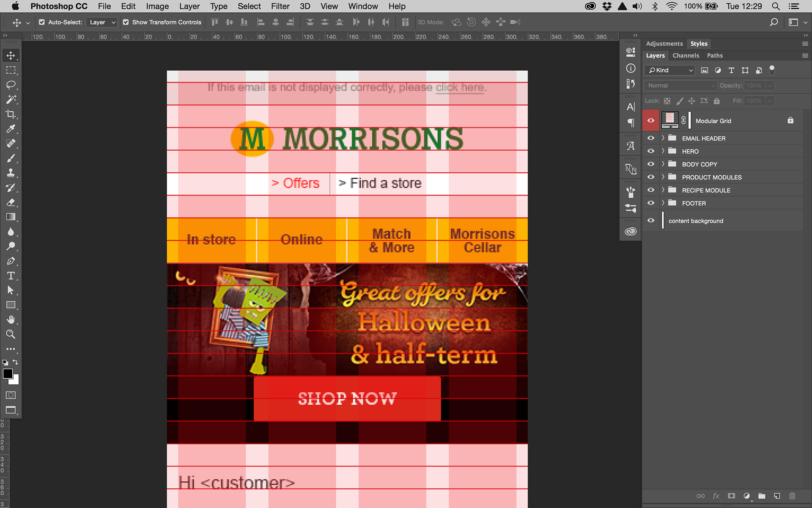Open the Window menu
This screenshot has width=812, height=508.
[363, 6]
